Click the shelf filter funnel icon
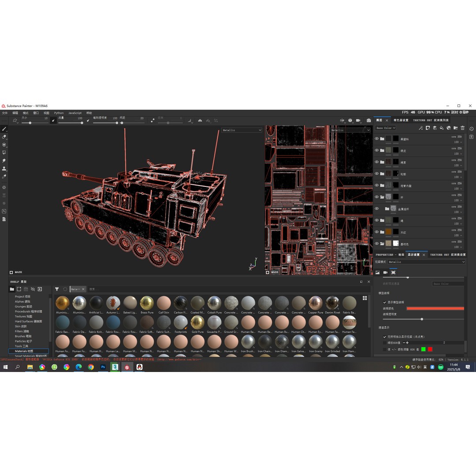Viewport: 476px width, 476px height. 57,289
